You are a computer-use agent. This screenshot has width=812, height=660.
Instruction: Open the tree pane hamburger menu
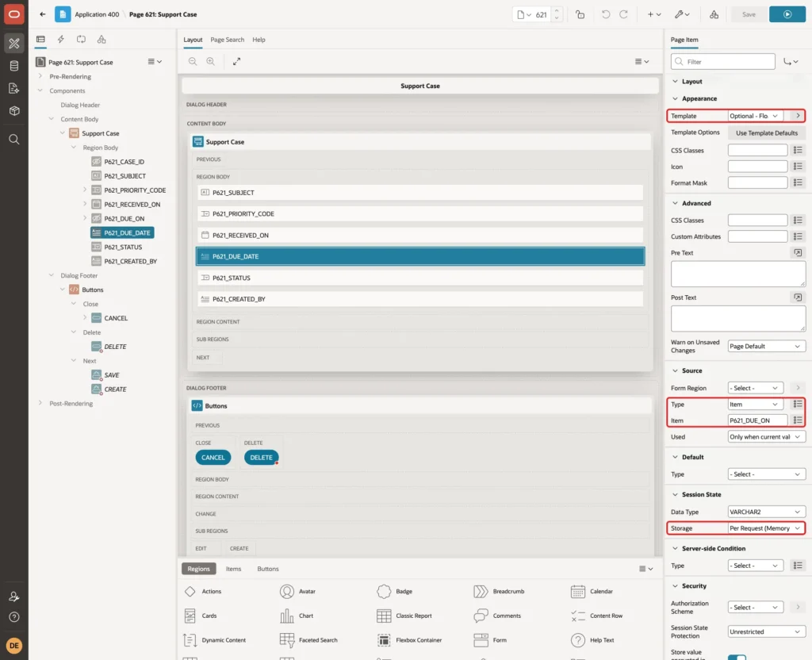155,62
